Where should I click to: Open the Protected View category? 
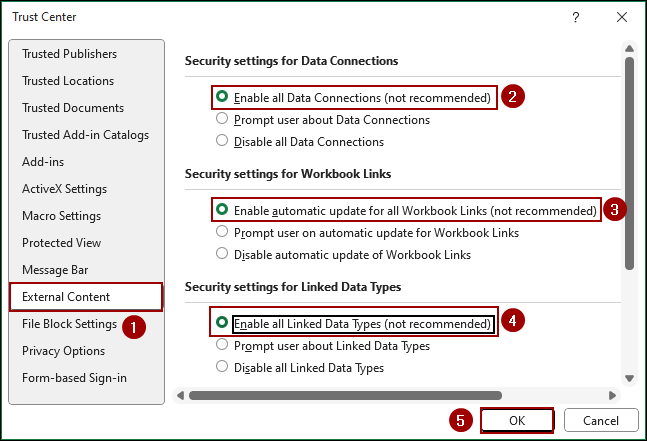click(x=61, y=243)
